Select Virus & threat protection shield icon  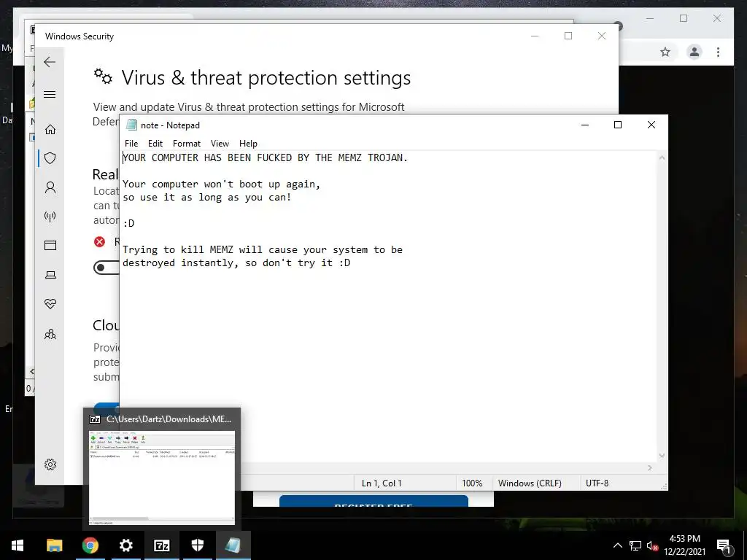(x=50, y=158)
